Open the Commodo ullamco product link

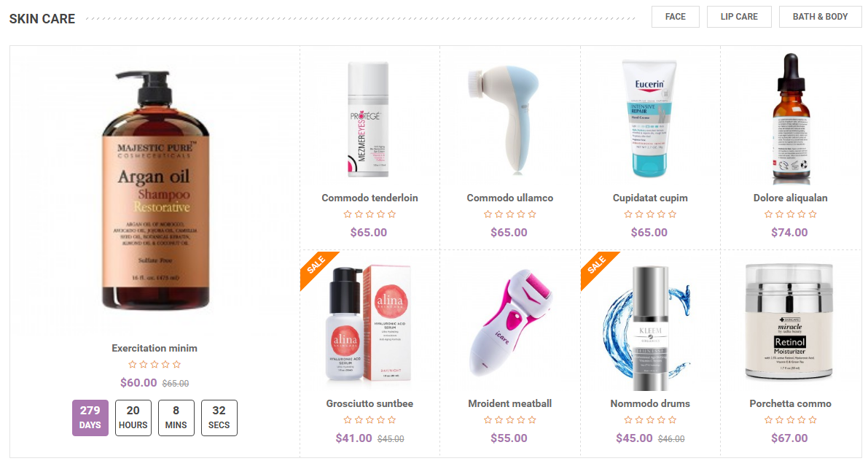(x=510, y=198)
